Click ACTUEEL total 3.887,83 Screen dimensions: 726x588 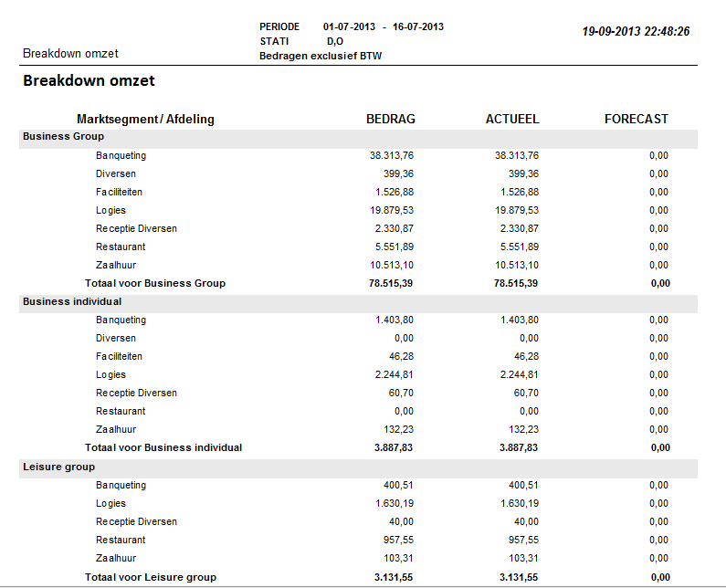pyautogui.click(x=518, y=447)
